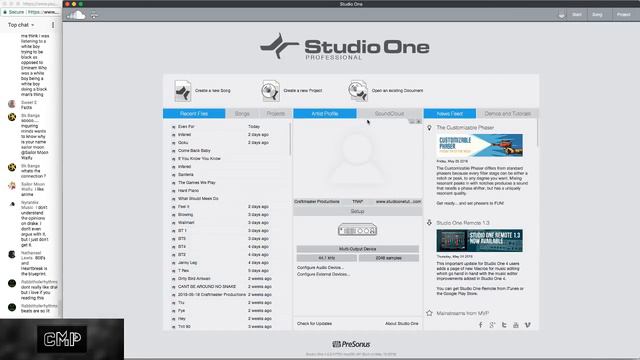Click the Create a new Project icon

pos(270,91)
